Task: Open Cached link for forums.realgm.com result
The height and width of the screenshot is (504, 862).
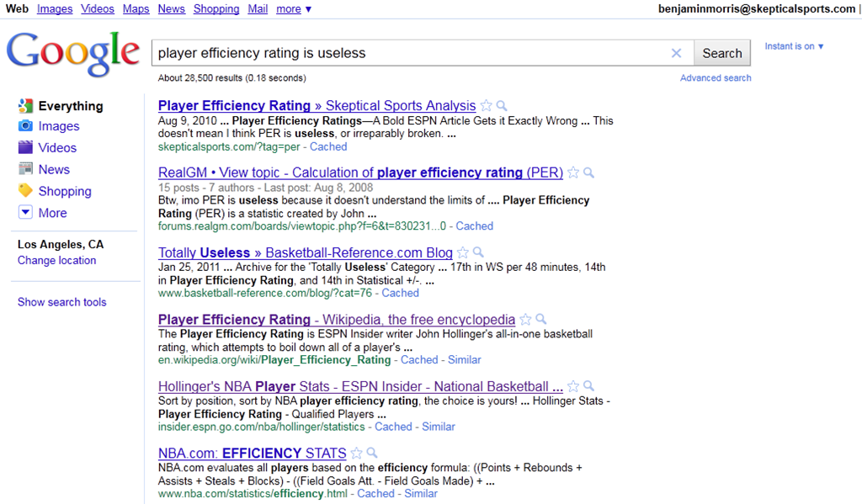Action: [475, 225]
